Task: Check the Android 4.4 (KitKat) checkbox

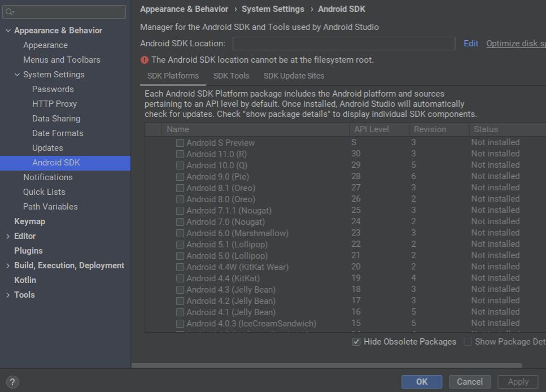Action: pos(180,278)
